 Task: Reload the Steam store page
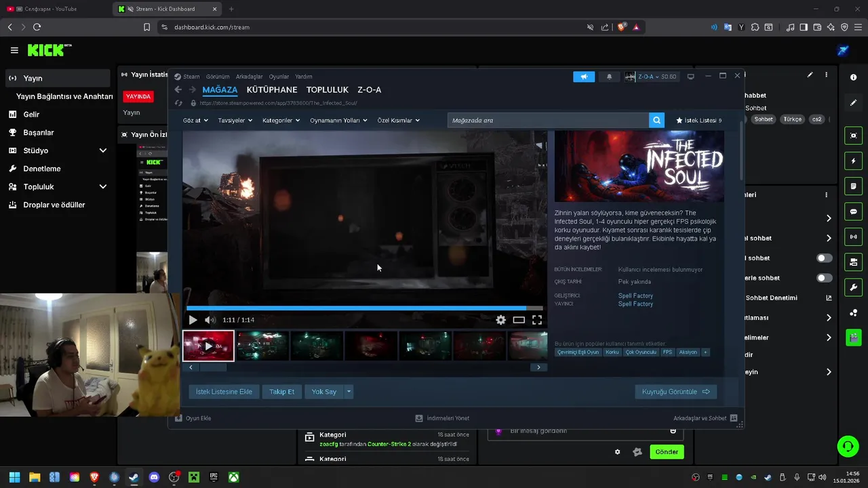pyautogui.click(x=179, y=103)
